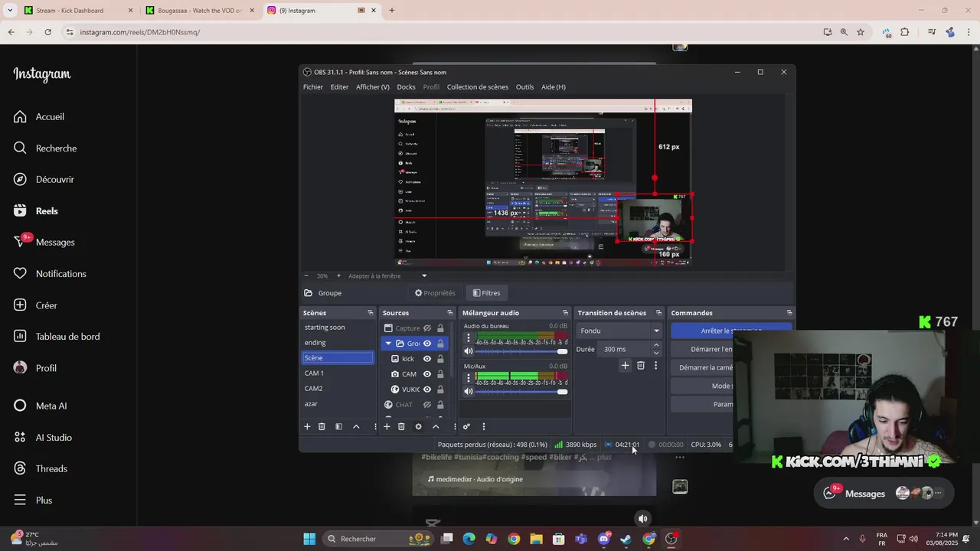Open transition properties three-dot menu
Image resolution: width=980 pixels, height=551 pixels.
(x=655, y=365)
